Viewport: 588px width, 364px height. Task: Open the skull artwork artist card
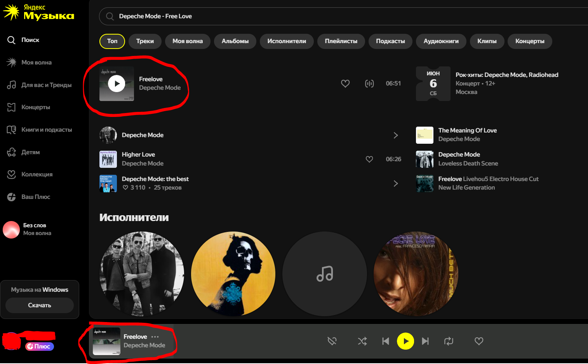pyautogui.click(x=233, y=274)
